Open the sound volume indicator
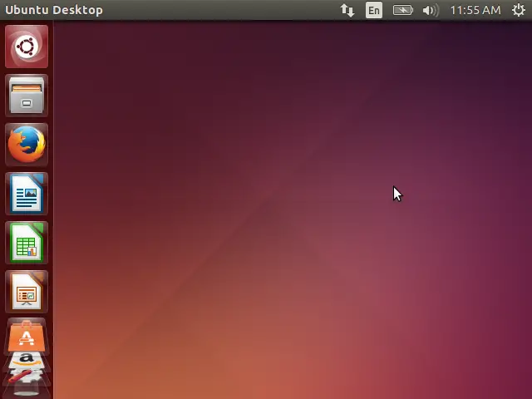The height and width of the screenshot is (399, 532). pos(431,10)
